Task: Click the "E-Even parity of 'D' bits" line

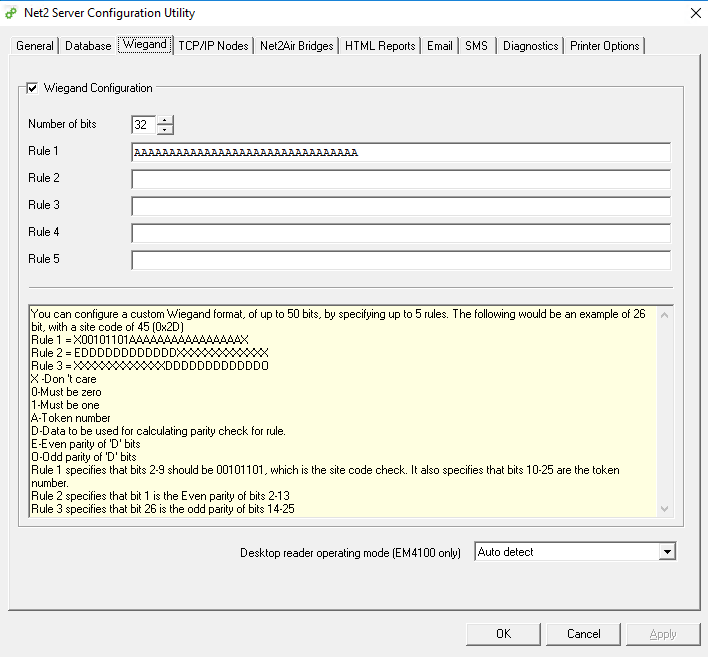Action: click(86, 444)
